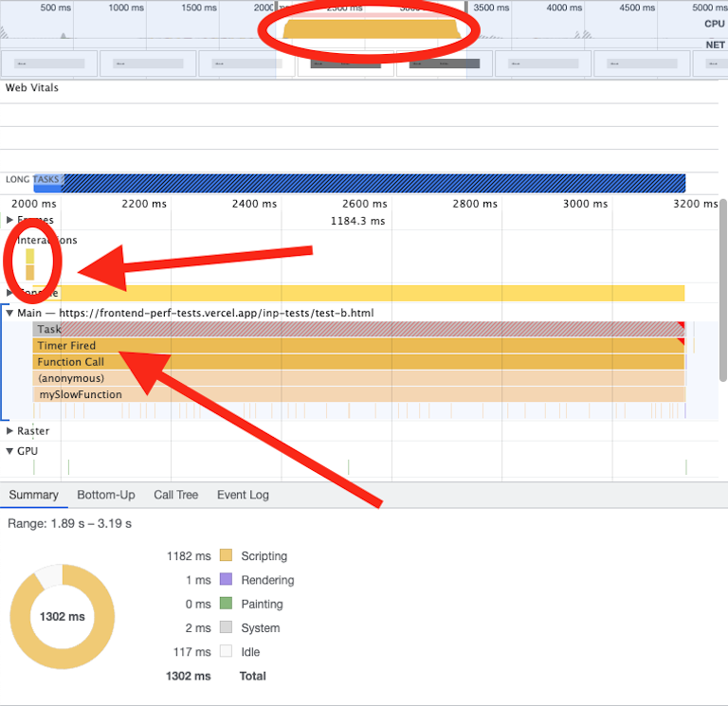Select the mySlowFunction flame bar
Image resolution: width=728 pixels, height=706 pixels.
click(x=358, y=394)
